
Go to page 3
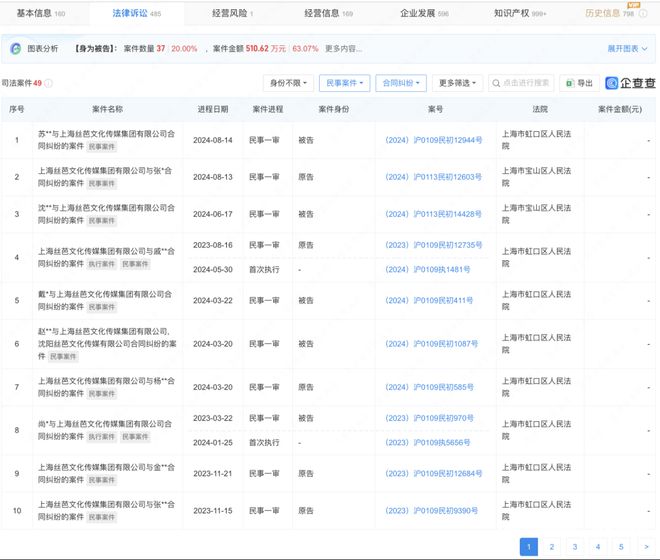click(x=575, y=547)
